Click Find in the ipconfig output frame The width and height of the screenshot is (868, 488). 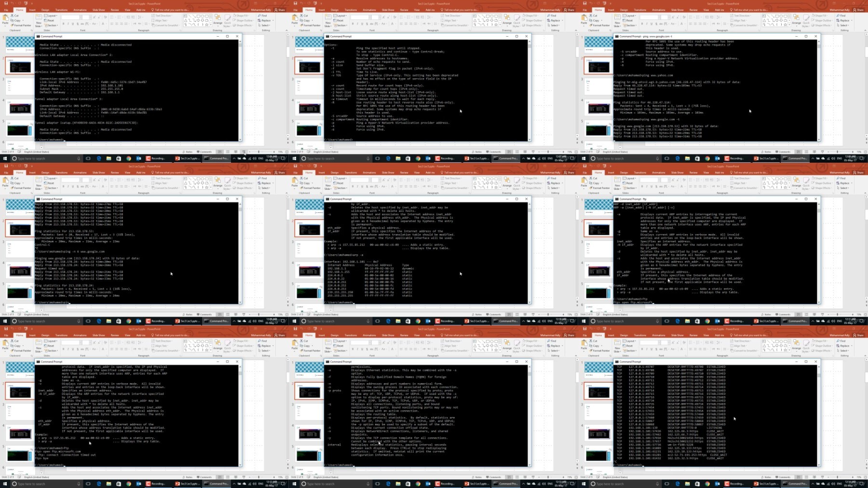[263, 15]
